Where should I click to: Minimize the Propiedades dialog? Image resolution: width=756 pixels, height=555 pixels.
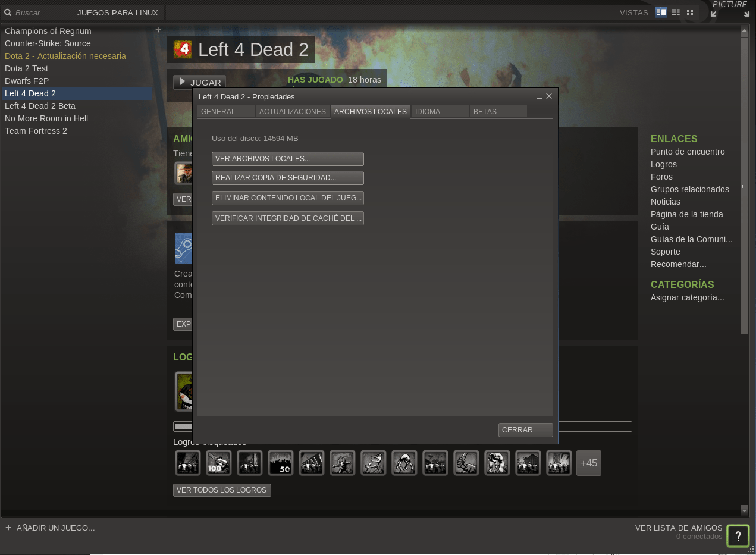pos(539,97)
